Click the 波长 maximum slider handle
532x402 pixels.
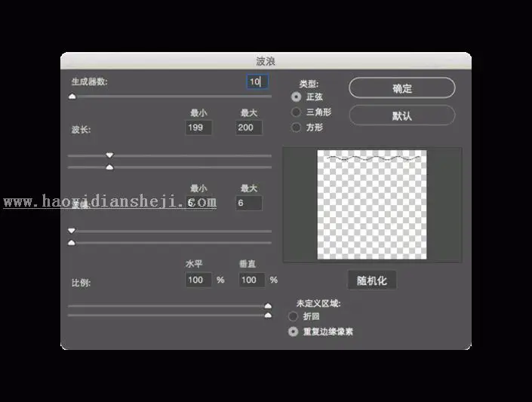coord(109,167)
